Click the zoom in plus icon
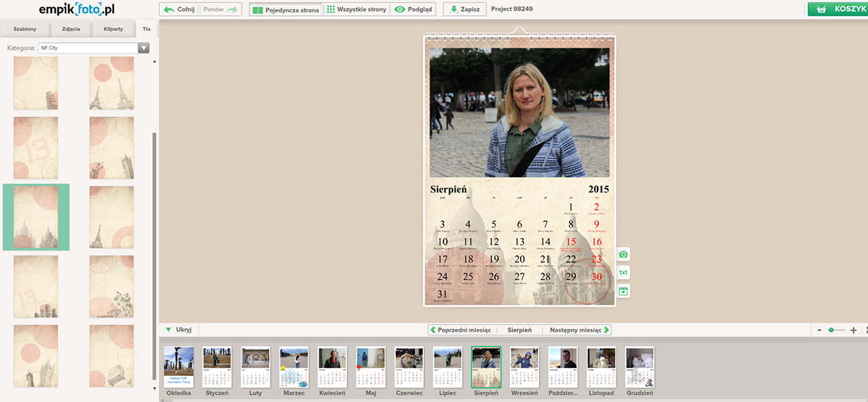Screen dimensions: 868x402 coord(854,330)
